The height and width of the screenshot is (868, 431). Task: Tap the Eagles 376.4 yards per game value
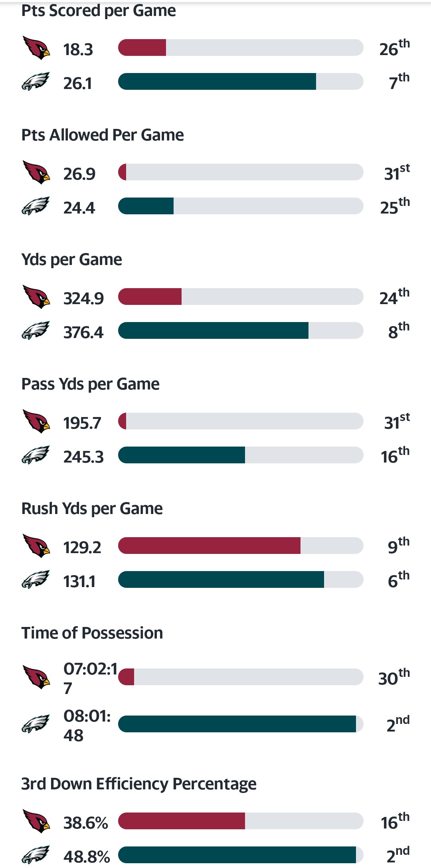click(x=83, y=332)
